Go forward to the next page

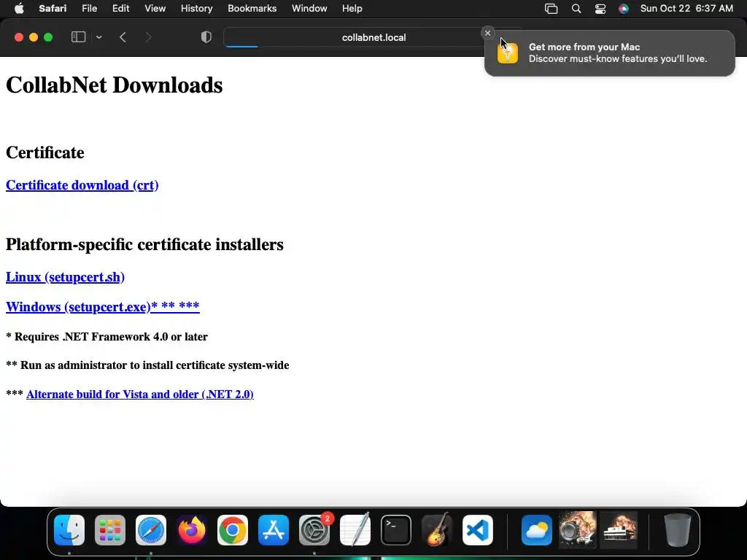pos(148,37)
